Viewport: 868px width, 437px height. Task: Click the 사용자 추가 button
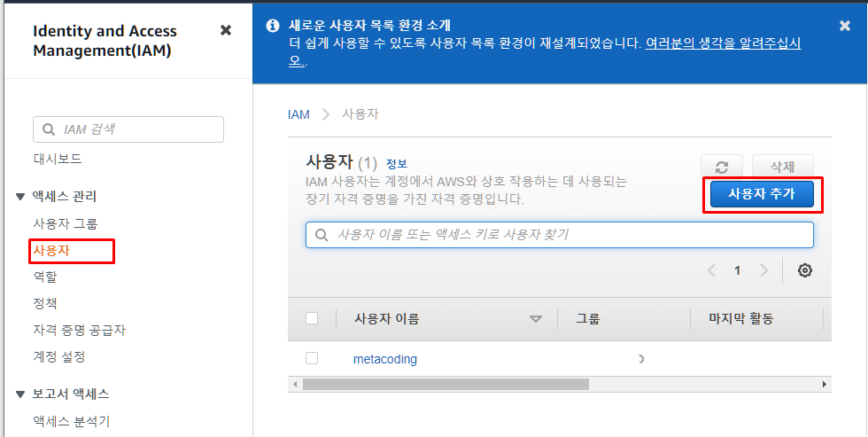[x=762, y=194]
